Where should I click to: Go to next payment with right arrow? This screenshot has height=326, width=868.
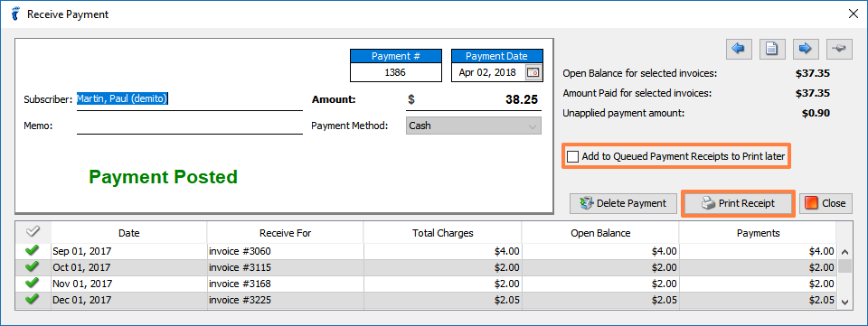806,49
